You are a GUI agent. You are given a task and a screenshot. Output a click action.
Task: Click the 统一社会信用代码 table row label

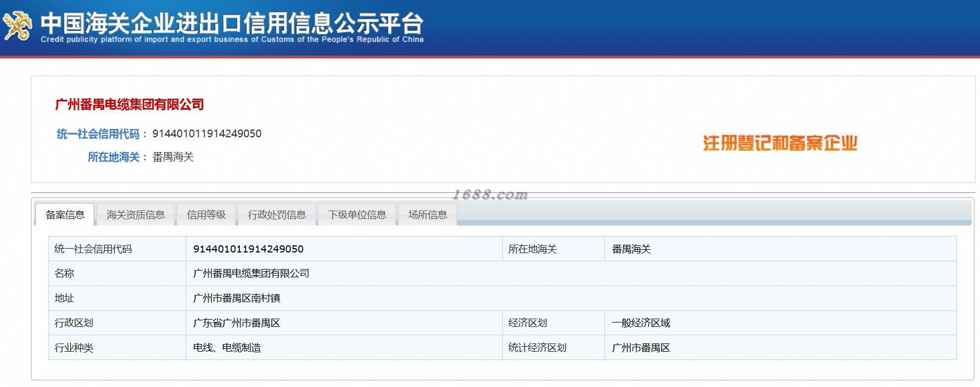pyautogui.click(x=93, y=249)
